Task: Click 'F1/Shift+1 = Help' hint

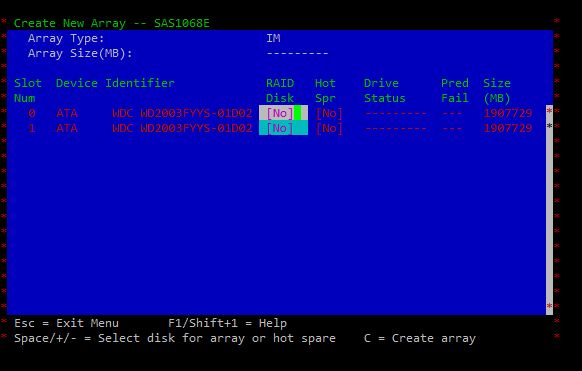Action: 227,323
